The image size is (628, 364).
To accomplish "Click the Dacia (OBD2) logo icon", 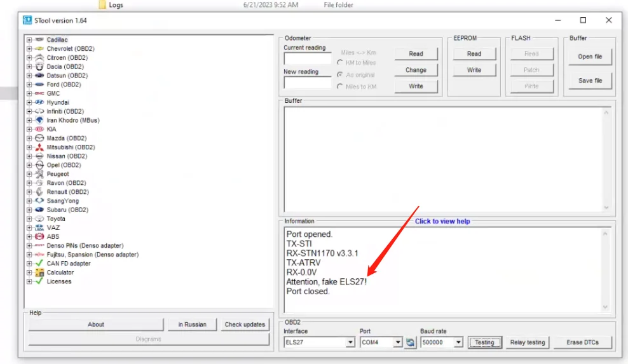I will tap(39, 67).
